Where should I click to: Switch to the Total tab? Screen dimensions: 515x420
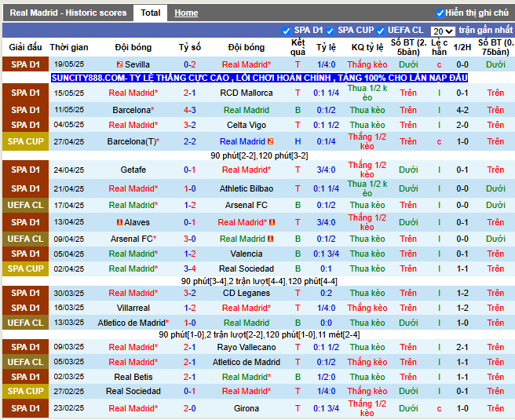pyautogui.click(x=151, y=13)
